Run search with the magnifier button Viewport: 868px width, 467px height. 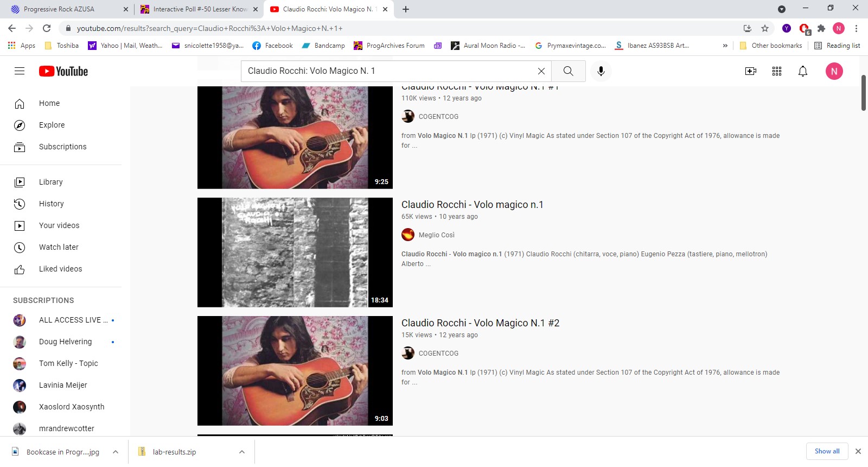(x=568, y=71)
